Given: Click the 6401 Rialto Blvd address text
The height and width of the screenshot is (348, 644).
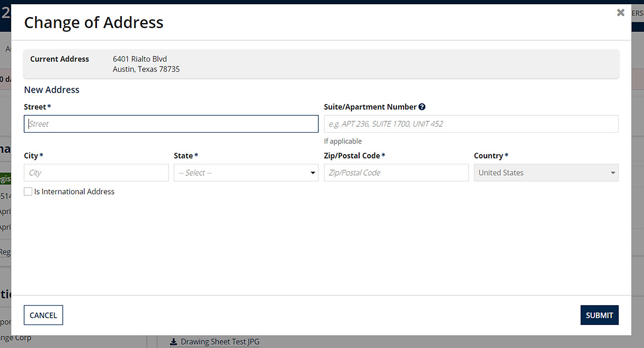Looking at the screenshot, I should point(140,59).
